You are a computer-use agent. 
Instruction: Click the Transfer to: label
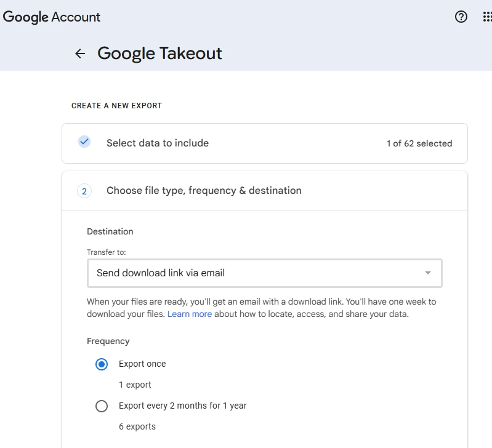106,252
